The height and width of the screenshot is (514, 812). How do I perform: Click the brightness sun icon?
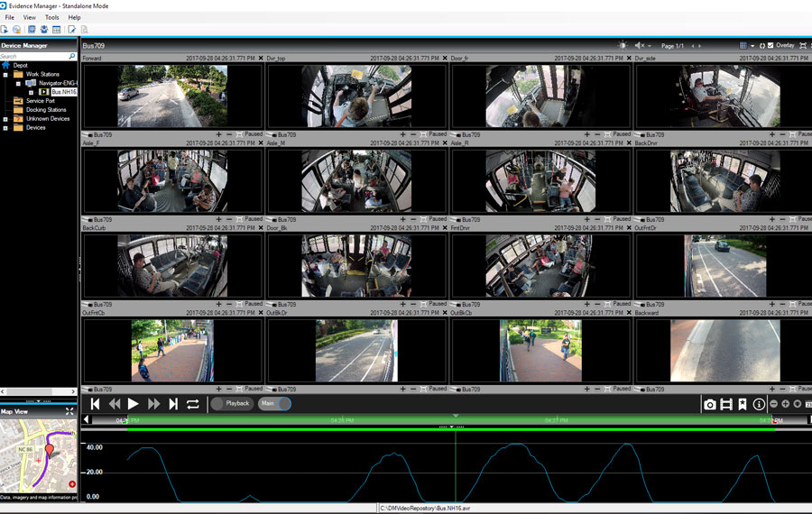(623, 46)
